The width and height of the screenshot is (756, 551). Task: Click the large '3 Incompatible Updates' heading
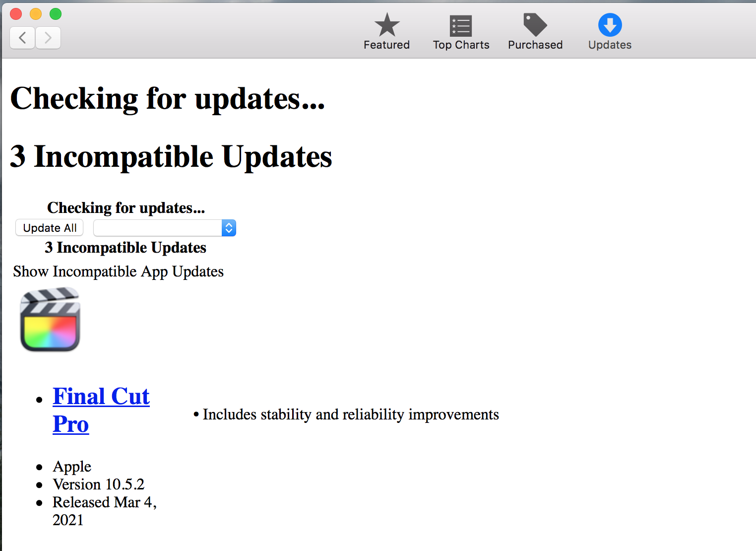[171, 157]
